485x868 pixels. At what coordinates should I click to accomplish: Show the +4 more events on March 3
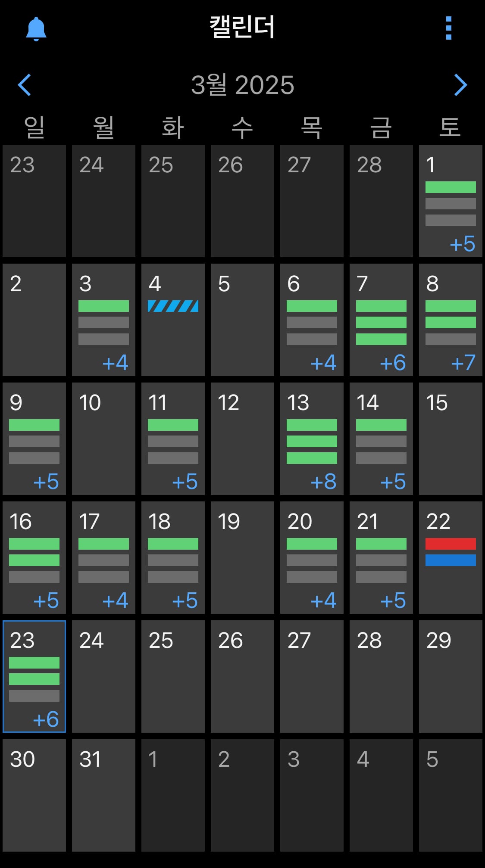(115, 363)
